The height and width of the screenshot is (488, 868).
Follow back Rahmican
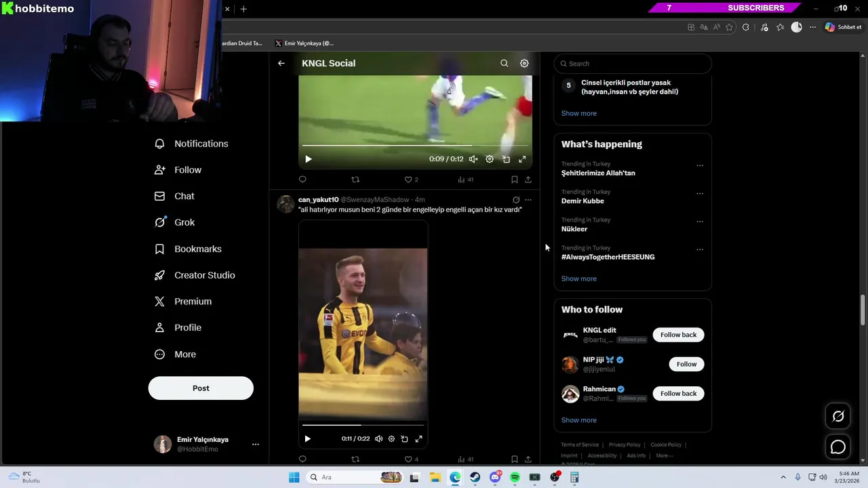click(x=678, y=393)
